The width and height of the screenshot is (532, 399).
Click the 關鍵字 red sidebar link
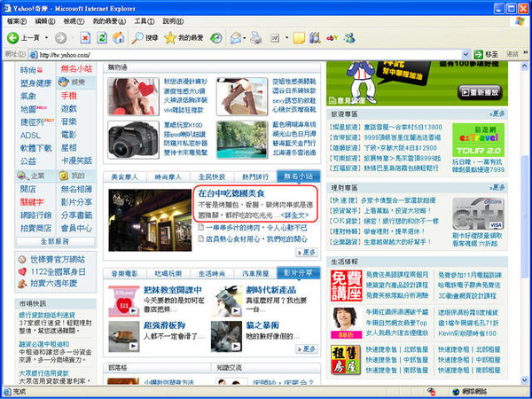coord(32,202)
